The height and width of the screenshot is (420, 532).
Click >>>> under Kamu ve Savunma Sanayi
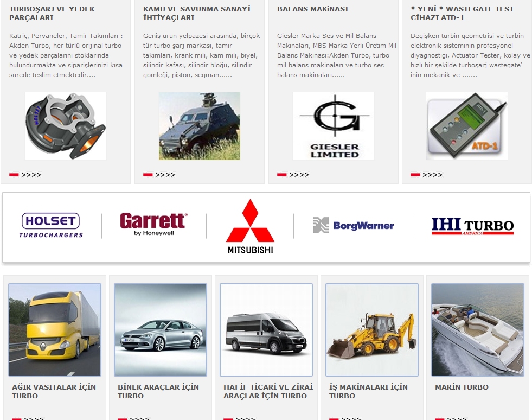click(165, 175)
